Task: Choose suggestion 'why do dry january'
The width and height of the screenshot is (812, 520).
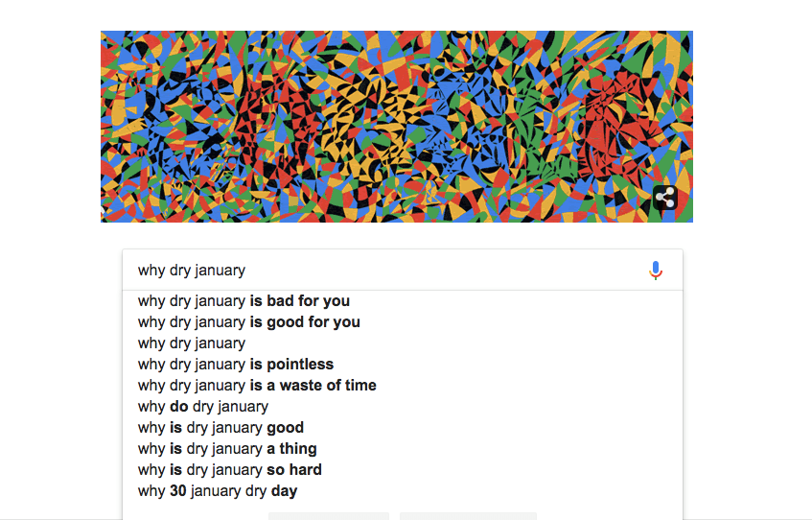Action: click(403, 407)
